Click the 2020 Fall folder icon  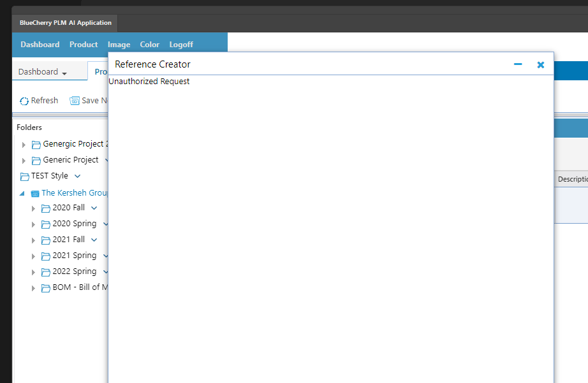click(45, 207)
